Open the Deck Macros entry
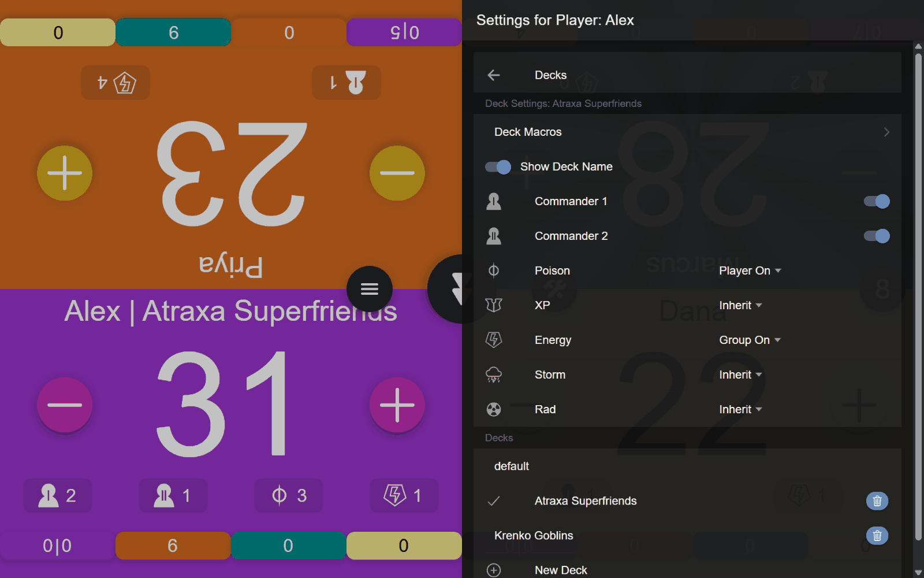Viewport: 924px width, 578px height. tap(687, 132)
